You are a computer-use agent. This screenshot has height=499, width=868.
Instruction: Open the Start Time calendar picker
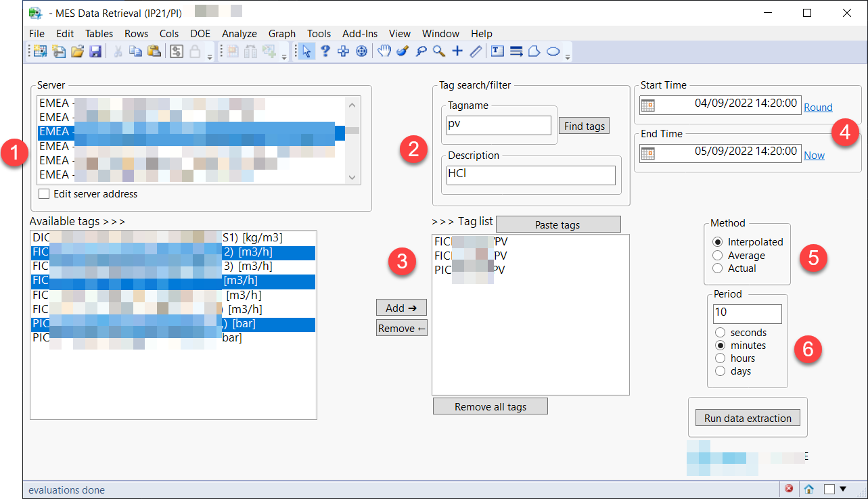649,105
